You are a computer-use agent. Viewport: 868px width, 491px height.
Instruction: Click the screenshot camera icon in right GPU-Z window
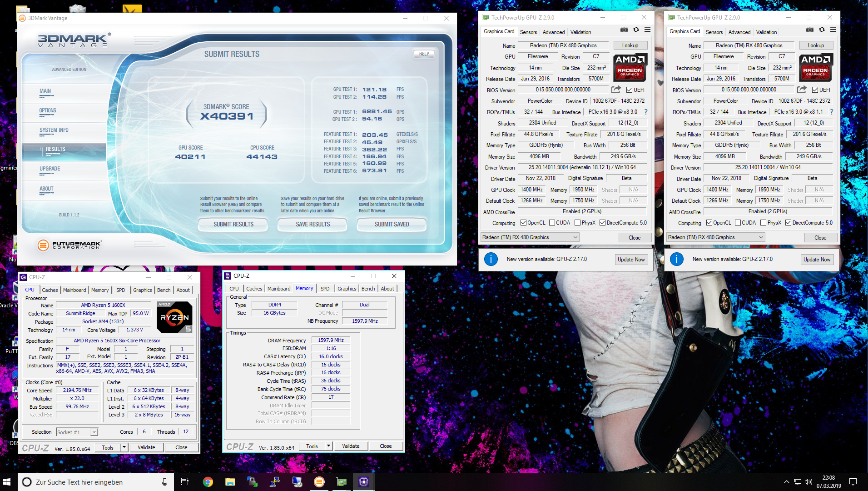(810, 30)
